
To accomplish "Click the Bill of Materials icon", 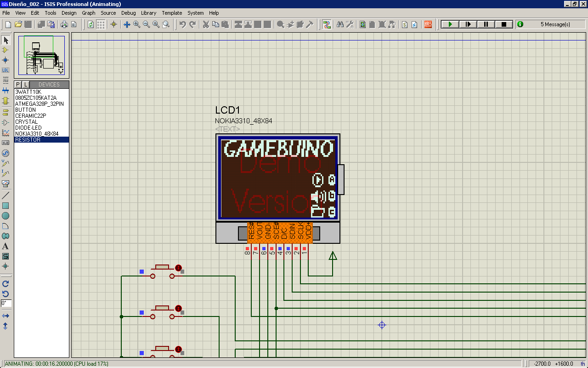I will tap(404, 24).
